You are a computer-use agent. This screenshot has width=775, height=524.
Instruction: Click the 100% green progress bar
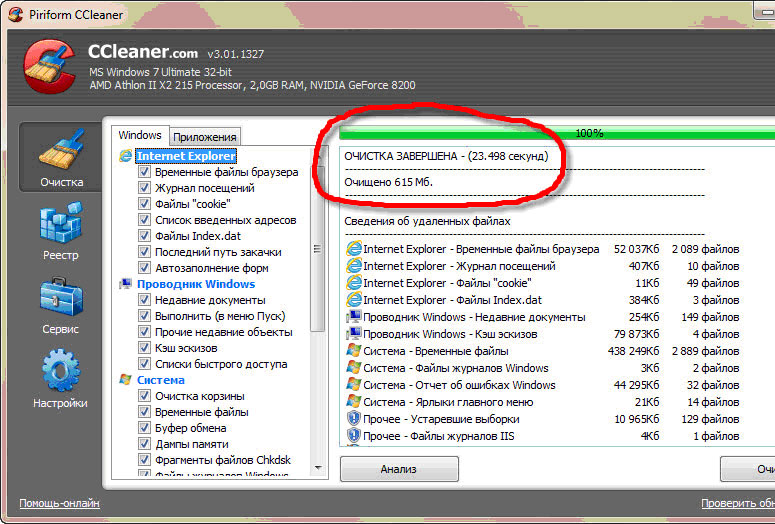click(x=557, y=133)
